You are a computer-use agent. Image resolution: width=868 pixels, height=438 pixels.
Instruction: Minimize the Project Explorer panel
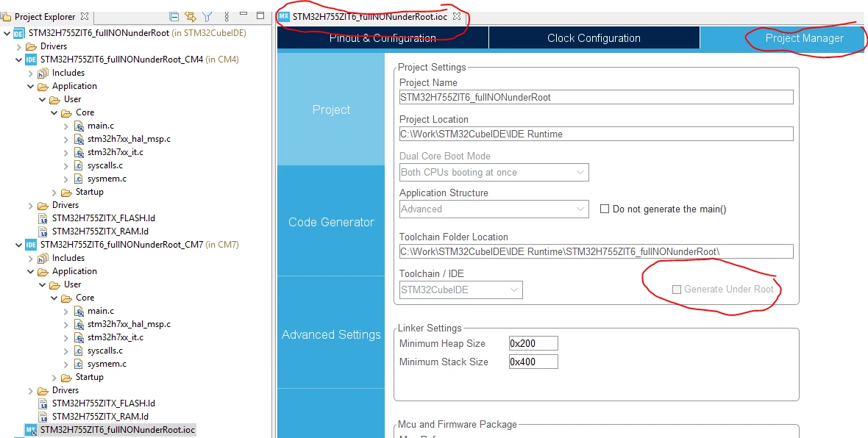[x=243, y=15]
